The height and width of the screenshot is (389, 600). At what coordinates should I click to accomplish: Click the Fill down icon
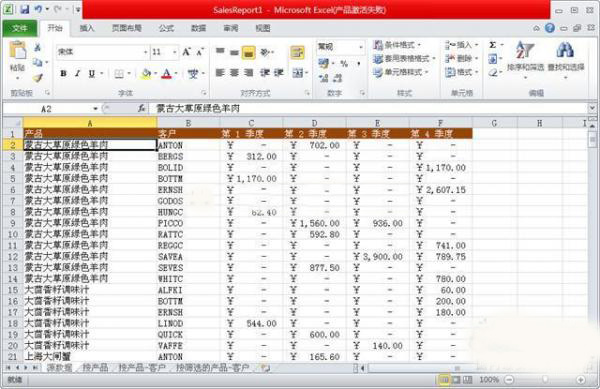click(x=493, y=59)
